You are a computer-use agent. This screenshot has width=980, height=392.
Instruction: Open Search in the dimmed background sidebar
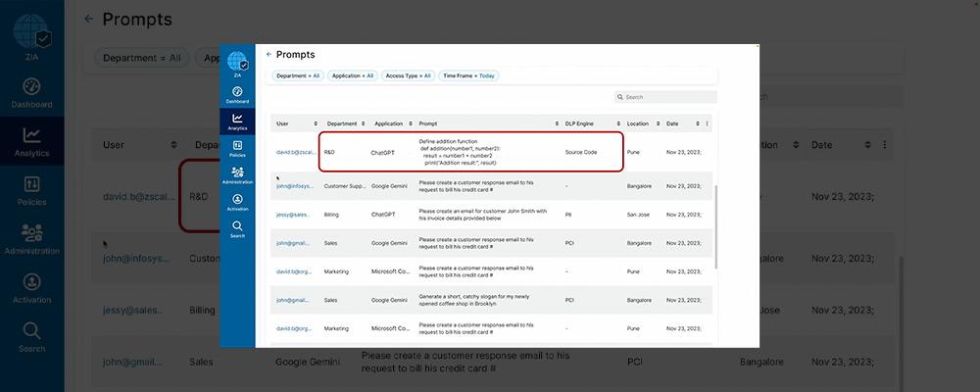click(32, 337)
